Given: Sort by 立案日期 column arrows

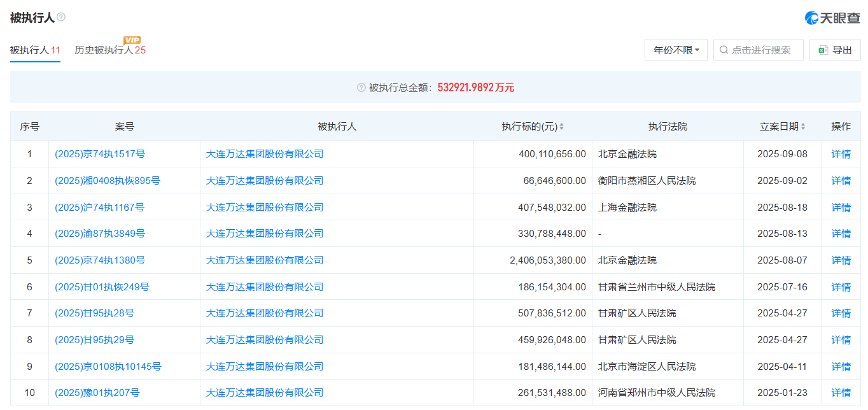Looking at the screenshot, I should 803,127.
